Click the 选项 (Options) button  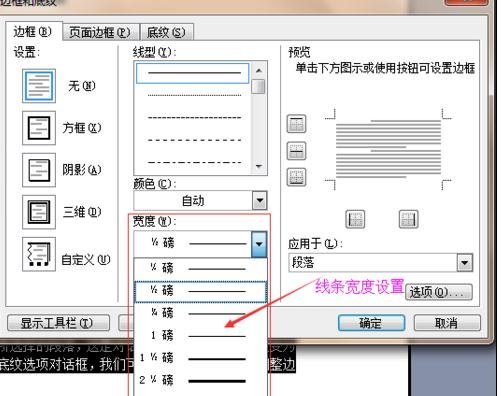pos(439,292)
